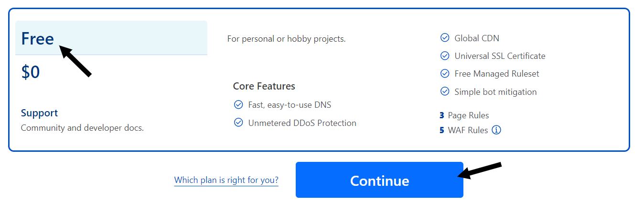Click the '5 WAF Rules' label
Screen dimensions: 644x204
coord(463,130)
